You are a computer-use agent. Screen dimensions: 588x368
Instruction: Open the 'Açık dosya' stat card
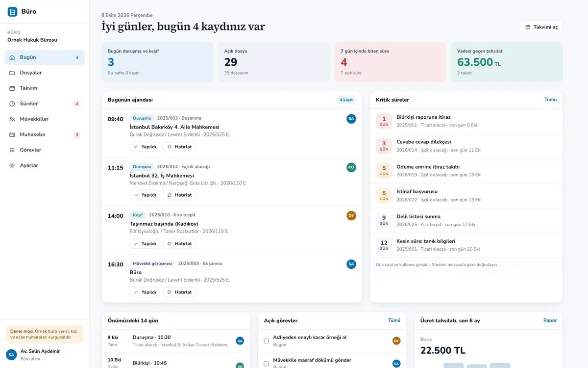(274, 62)
